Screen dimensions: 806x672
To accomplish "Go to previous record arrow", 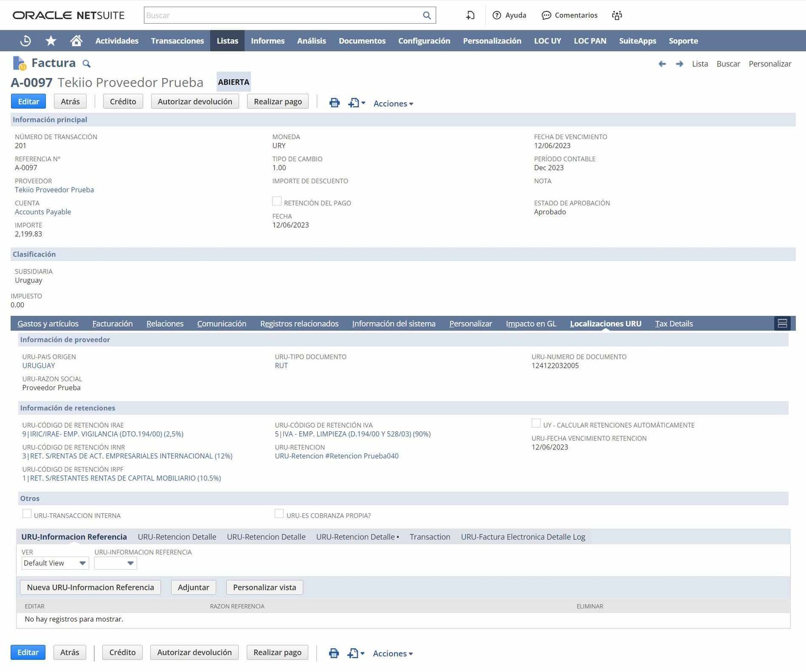I will 662,64.
